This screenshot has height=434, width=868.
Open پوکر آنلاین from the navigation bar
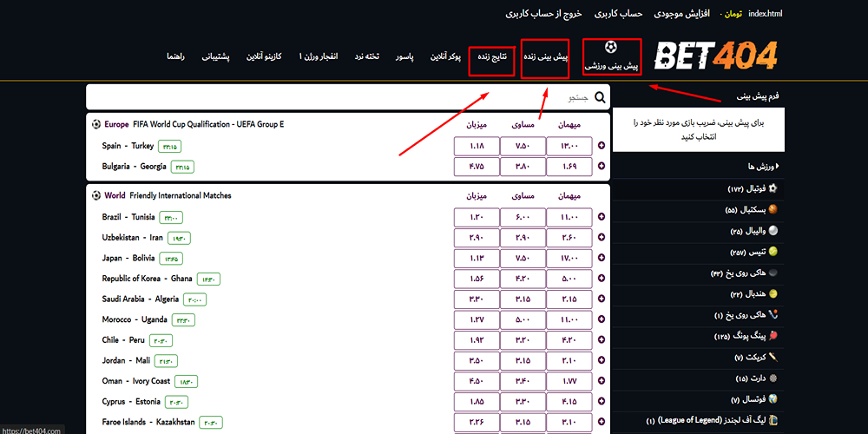444,56
